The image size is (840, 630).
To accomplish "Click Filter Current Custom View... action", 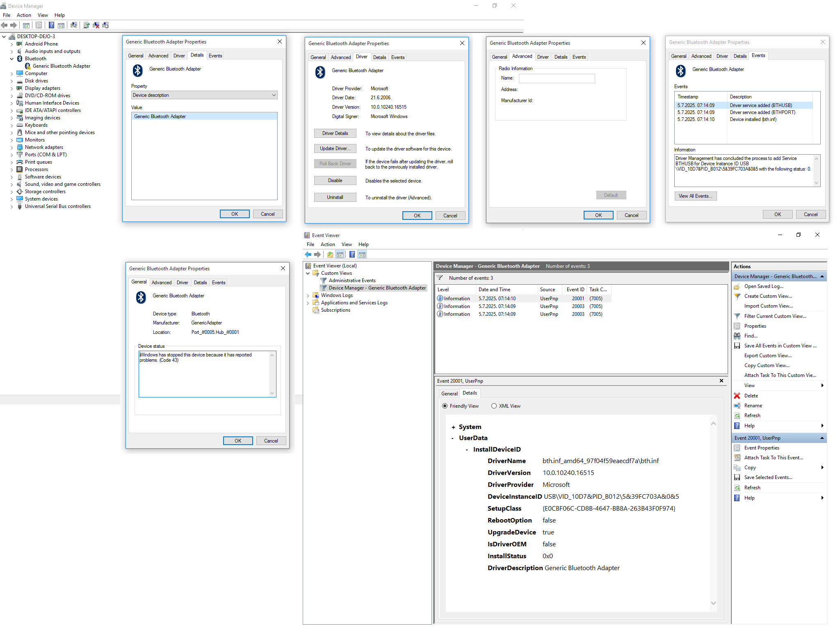I will pyautogui.click(x=775, y=316).
